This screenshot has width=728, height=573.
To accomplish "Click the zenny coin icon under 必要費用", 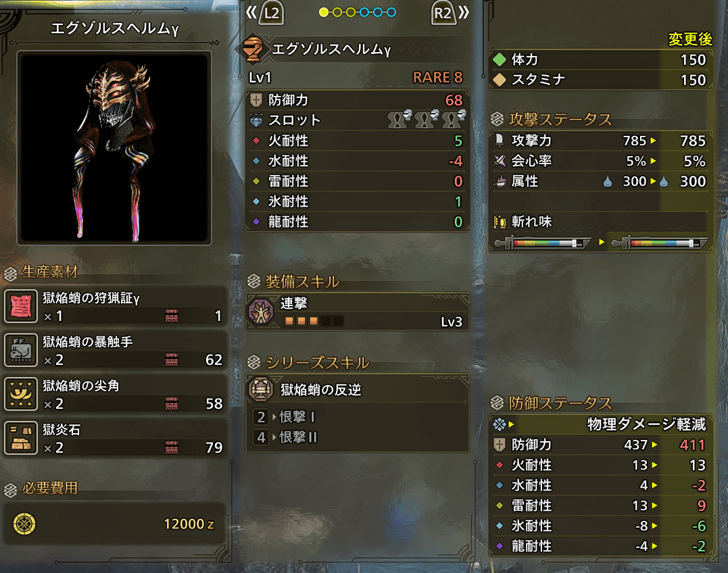I will [24, 524].
